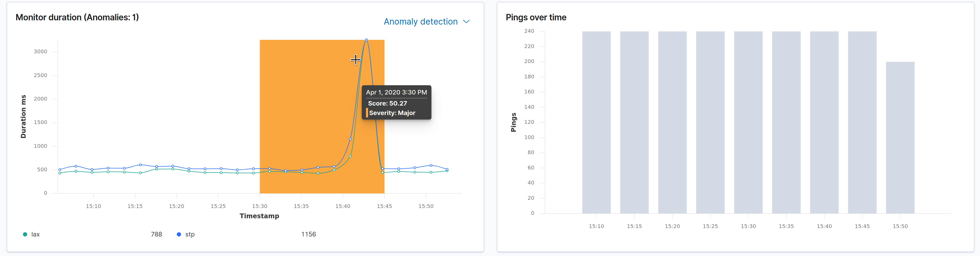This screenshot has height=256, width=980.
Task: Click the value 1156 beside the stp legend
Action: [308, 234]
